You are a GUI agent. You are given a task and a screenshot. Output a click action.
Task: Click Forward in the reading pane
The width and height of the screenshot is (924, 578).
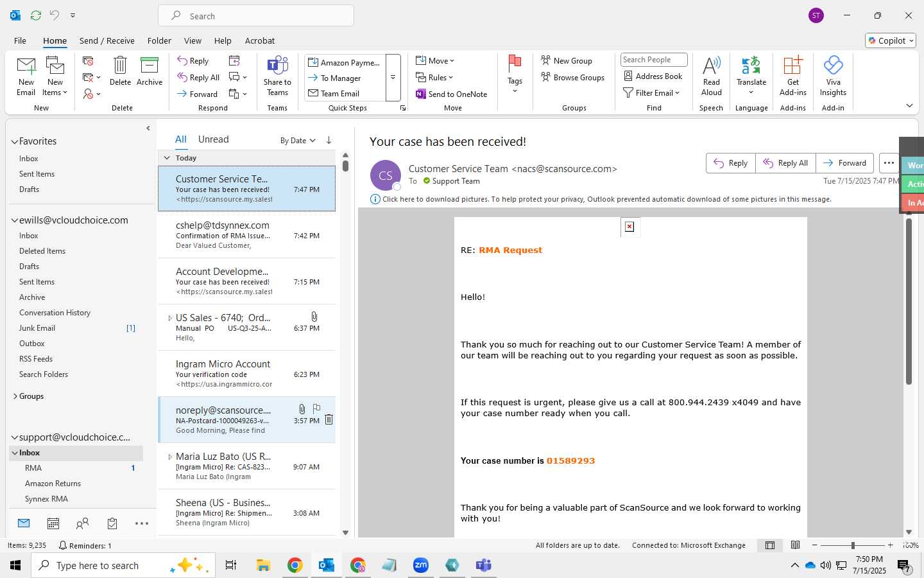pos(844,163)
